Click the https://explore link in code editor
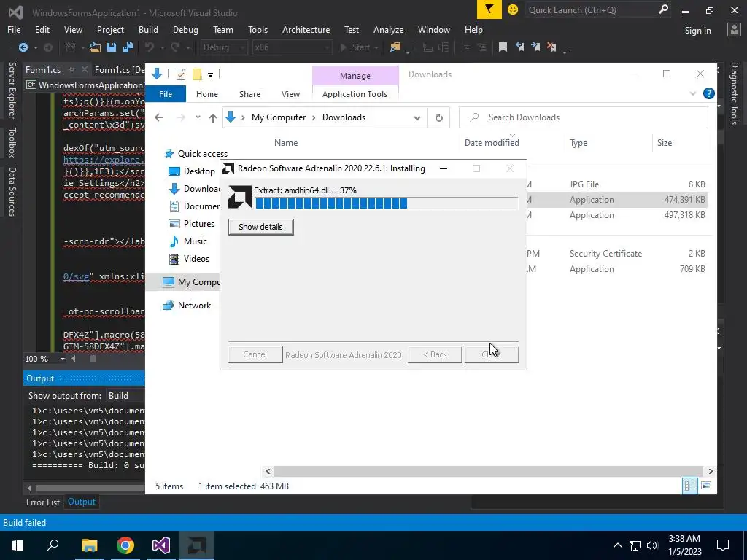Image resolution: width=747 pixels, height=560 pixels. [x=102, y=160]
